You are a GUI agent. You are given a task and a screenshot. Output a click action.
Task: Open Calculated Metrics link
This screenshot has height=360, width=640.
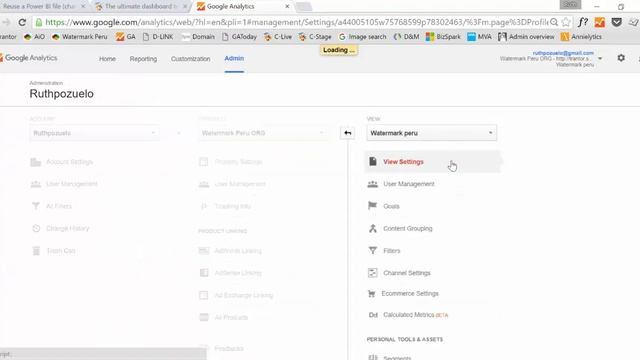click(409, 315)
